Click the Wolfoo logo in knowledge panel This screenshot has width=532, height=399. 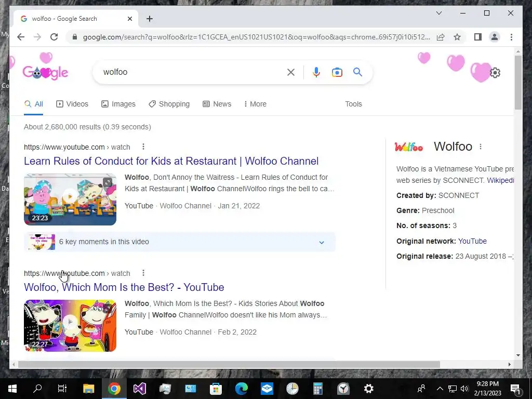point(409,147)
